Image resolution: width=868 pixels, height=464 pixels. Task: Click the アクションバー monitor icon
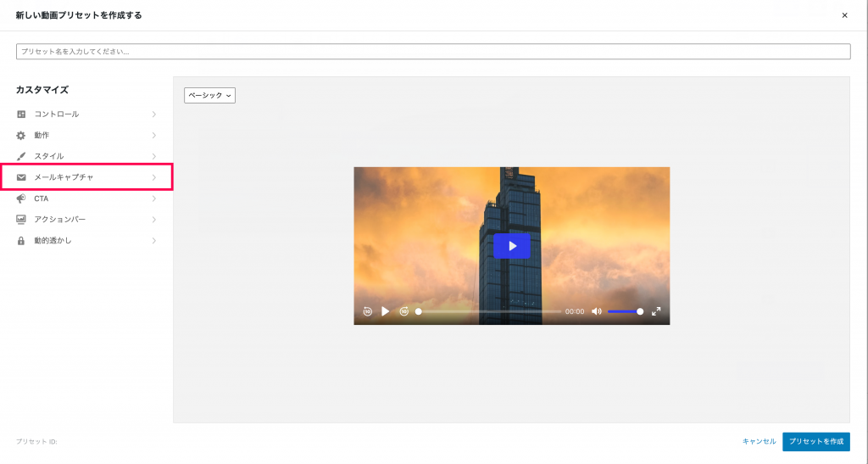click(x=21, y=219)
